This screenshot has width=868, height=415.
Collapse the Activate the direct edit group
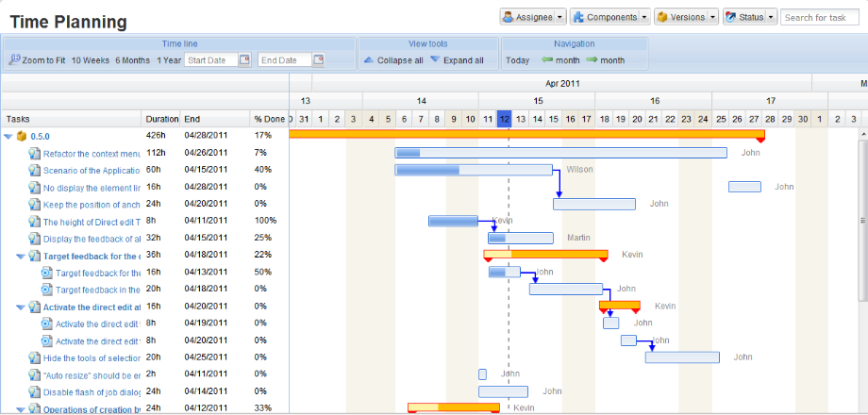coord(21,307)
